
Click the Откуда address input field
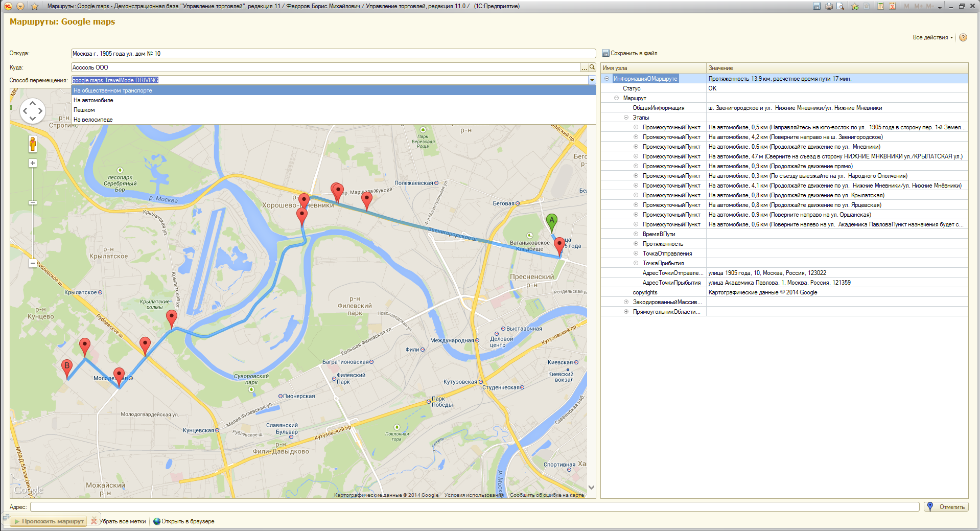(x=333, y=54)
